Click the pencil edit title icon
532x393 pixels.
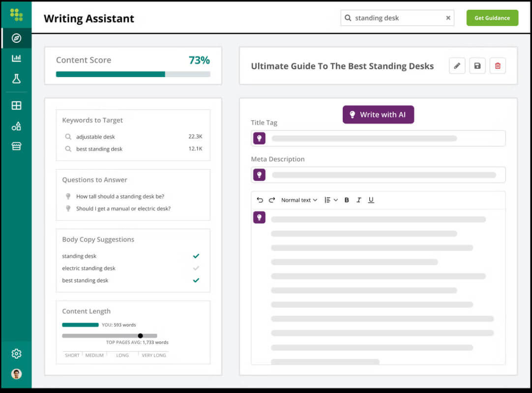coord(457,66)
